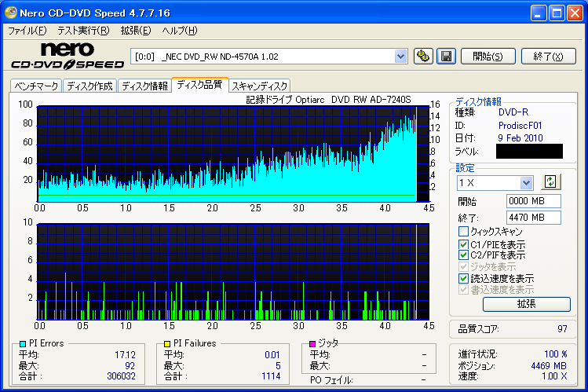This screenshot has width=588, height=392.
Task: Close the Nero CD-DVD Speed window
Action: click(575, 13)
